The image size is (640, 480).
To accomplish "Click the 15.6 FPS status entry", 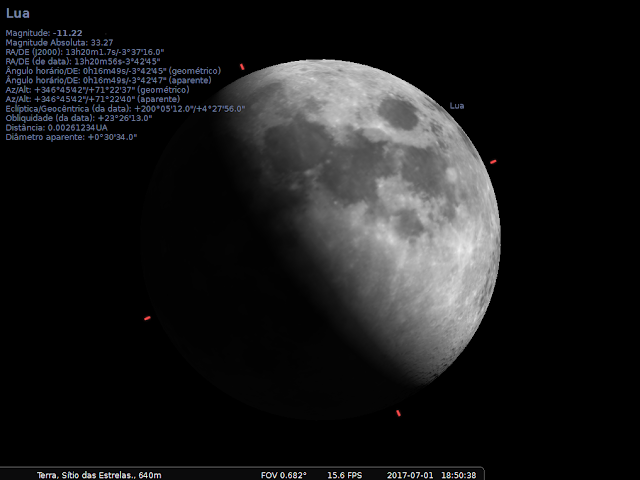I will coord(344,475).
